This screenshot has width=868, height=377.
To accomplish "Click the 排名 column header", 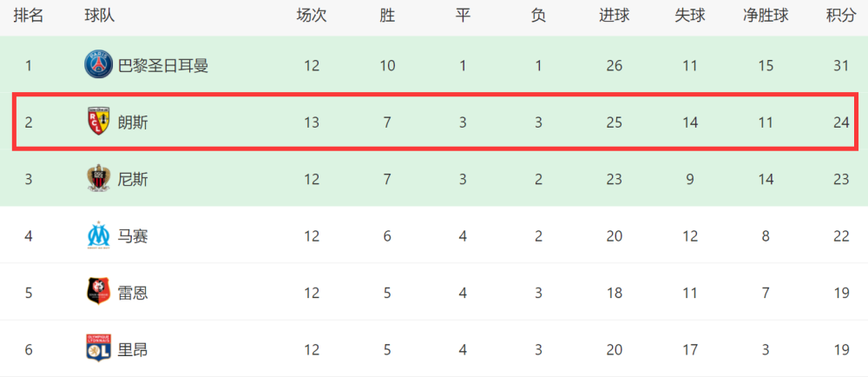I will click(x=29, y=16).
